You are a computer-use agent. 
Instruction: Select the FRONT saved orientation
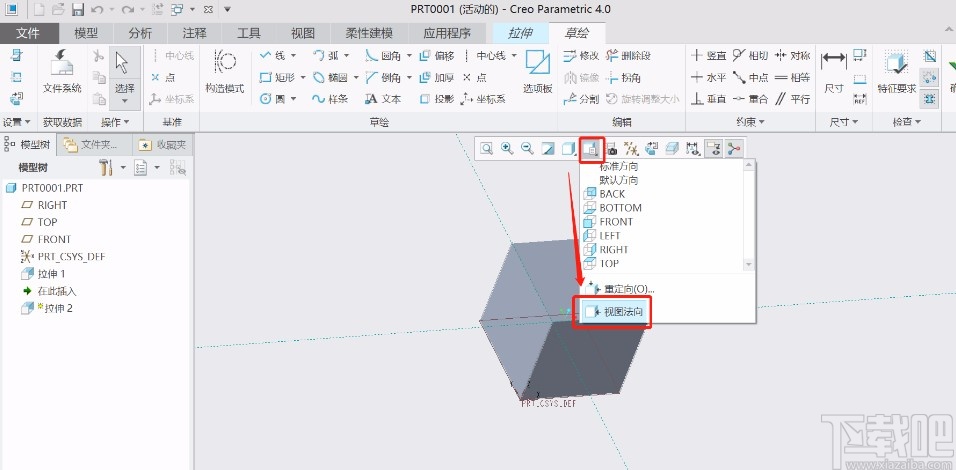608,222
